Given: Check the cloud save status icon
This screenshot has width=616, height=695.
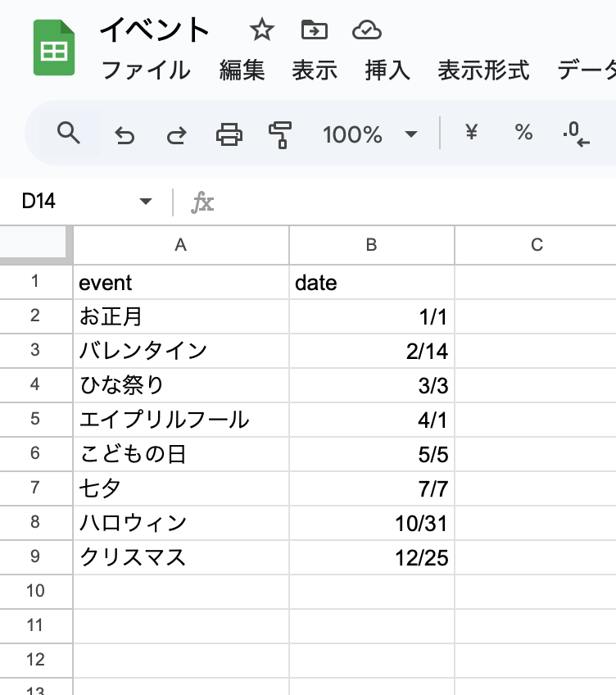Looking at the screenshot, I should (x=367, y=30).
